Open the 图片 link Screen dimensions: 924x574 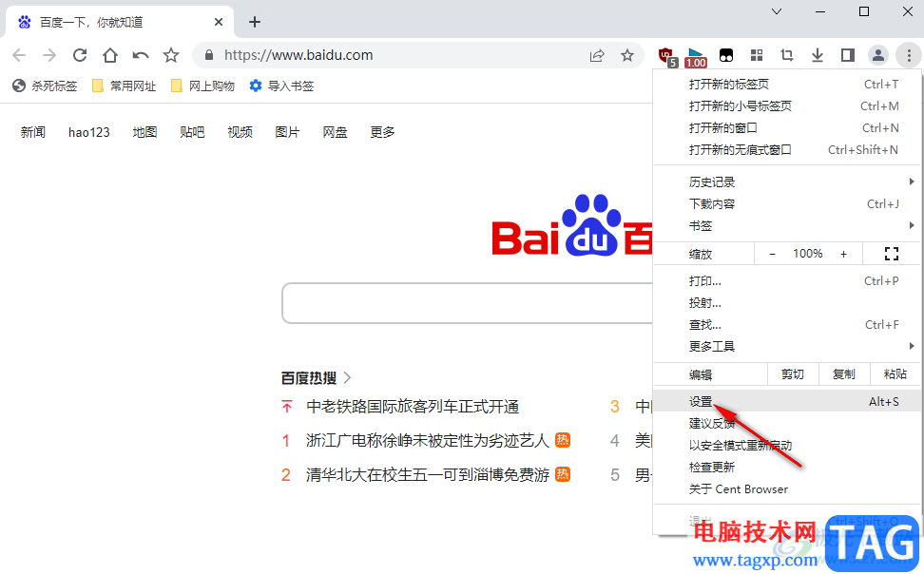coord(287,132)
